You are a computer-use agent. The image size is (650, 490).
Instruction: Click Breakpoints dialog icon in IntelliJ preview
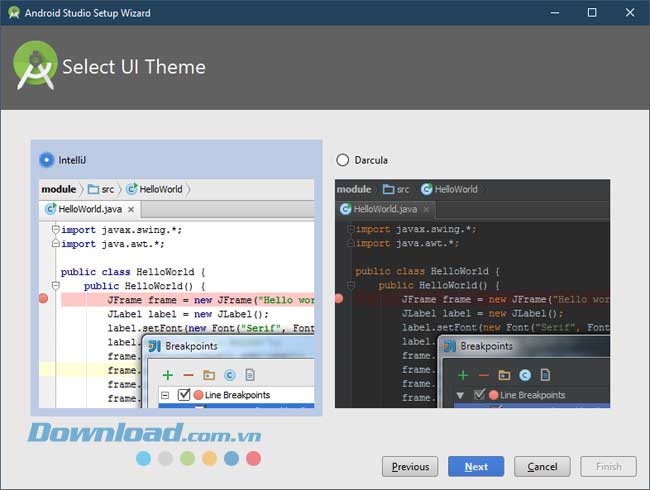click(x=155, y=346)
